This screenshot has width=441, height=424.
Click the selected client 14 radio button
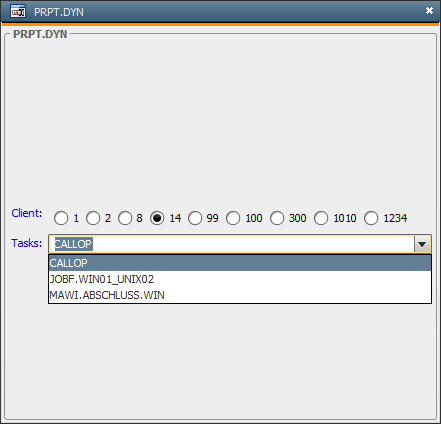click(157, 218)
